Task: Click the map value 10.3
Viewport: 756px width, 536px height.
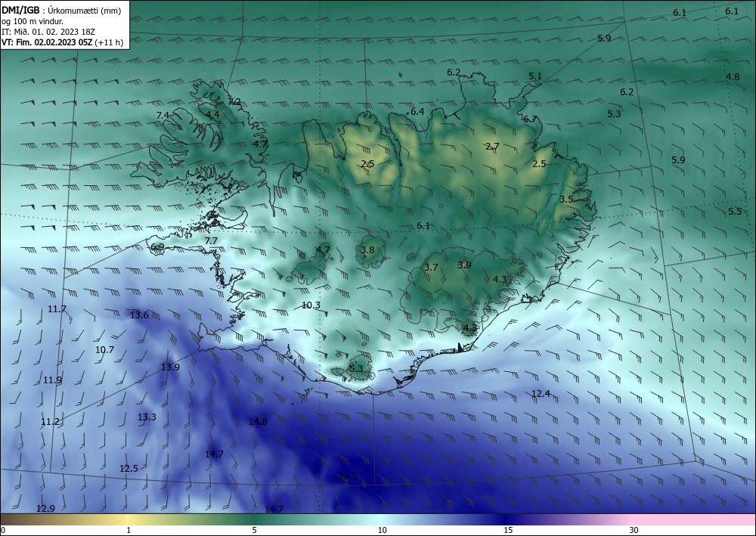Action: (311, 305)
